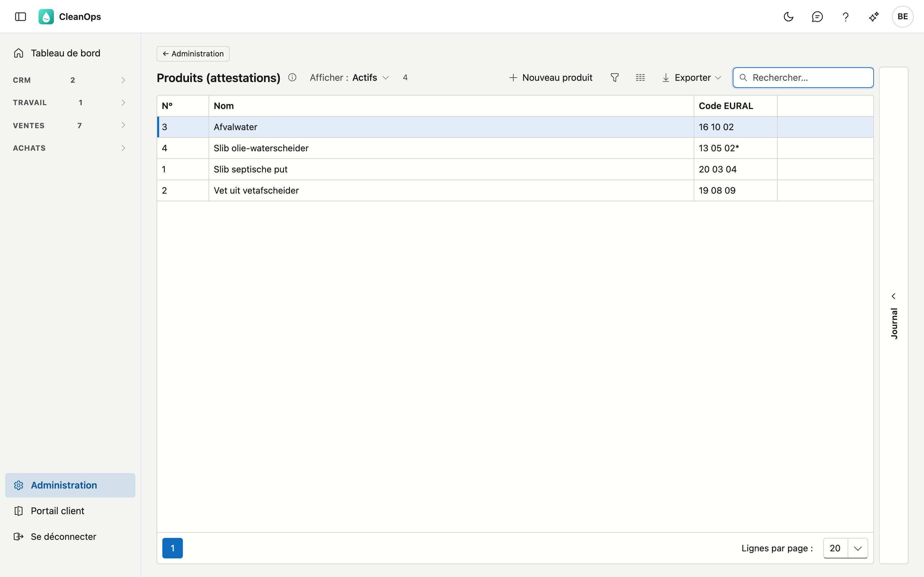Image resolution: width=924 pixels, height=577 pixels.
Task: Open the Exporter dropdown
Action: (x=691, y=78)
